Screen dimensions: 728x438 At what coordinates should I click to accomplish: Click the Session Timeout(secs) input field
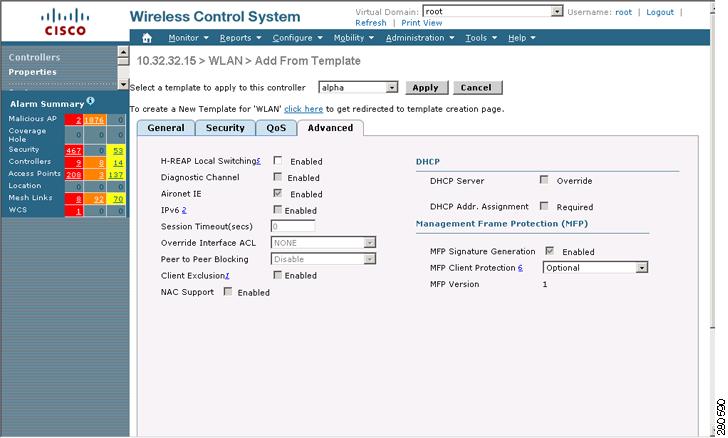[293, 226]
